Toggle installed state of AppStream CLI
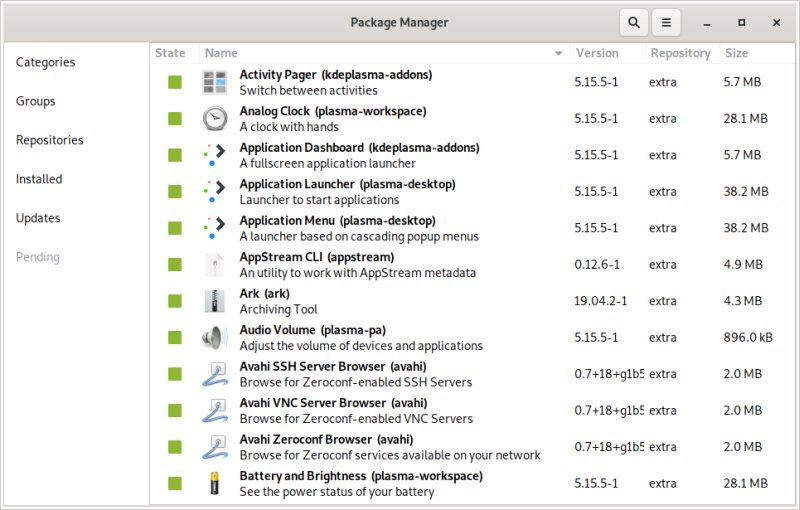The height and width of the screenshot is (510, 800). [175, 265]
